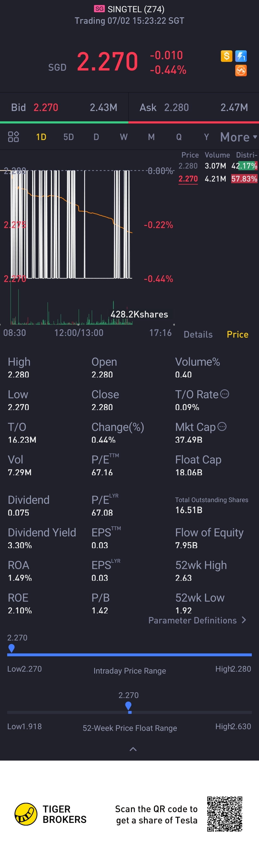
Task: Tap the intraday price range marker
Action: tap(12, 648)
